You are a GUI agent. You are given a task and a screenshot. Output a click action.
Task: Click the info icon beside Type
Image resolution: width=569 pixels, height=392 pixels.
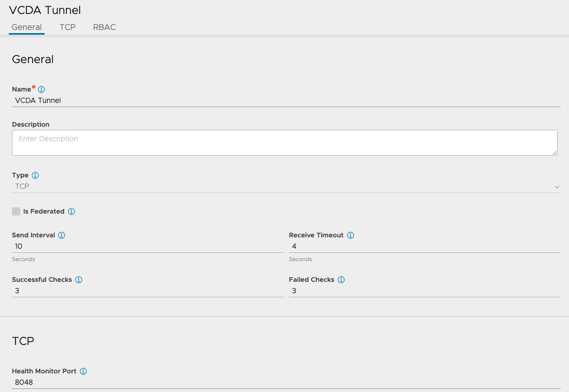coord(35,175)
